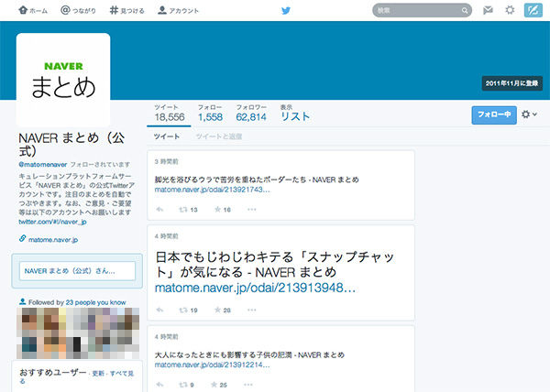This screenshot has height=392, width=550.
Task: Click 更新 in the おすすめユーザー panel
Action: [98, 374]
